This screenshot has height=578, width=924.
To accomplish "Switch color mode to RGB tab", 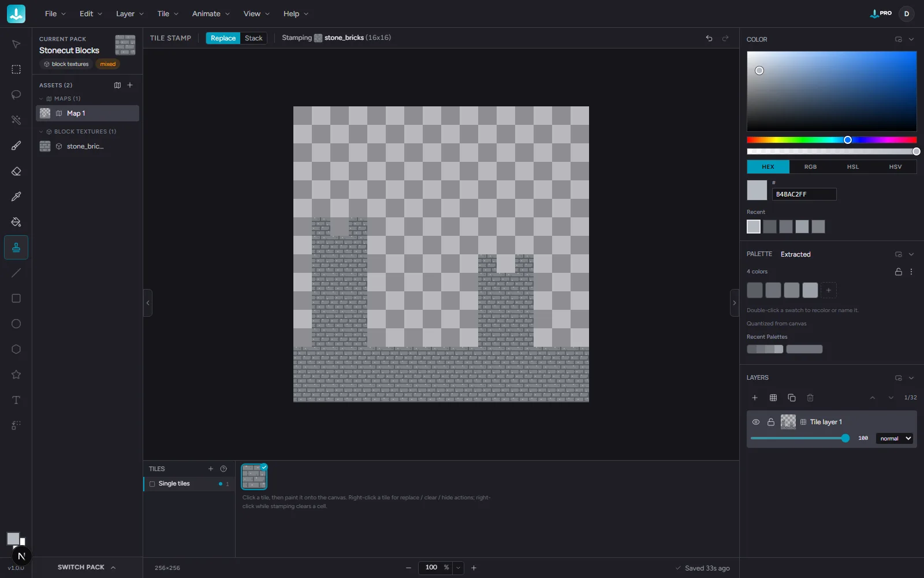I will pos(811,166).
